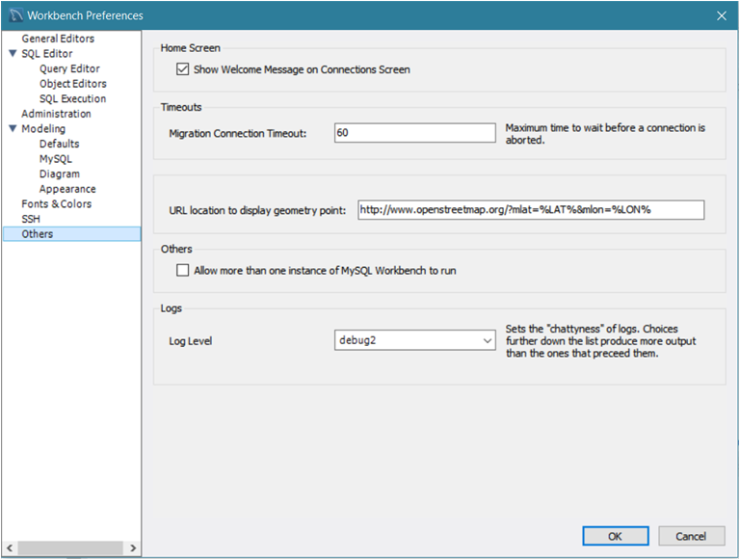The width and height of the screenshot is (740, 560).
Task: Open Modeling MySQL preferences
Action: [56, 159]
